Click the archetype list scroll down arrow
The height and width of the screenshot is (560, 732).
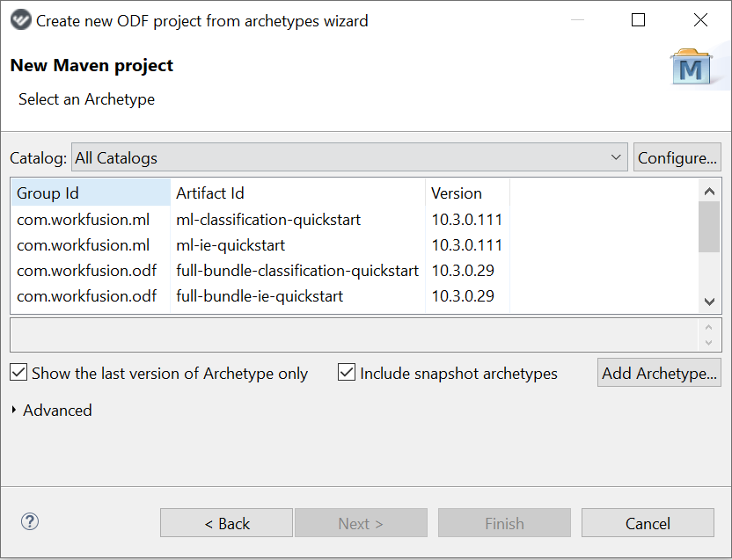coord(710,302)
